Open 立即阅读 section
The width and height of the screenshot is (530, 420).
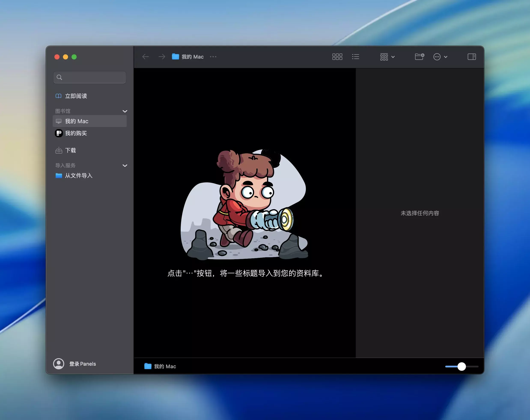tap(76, 96)
